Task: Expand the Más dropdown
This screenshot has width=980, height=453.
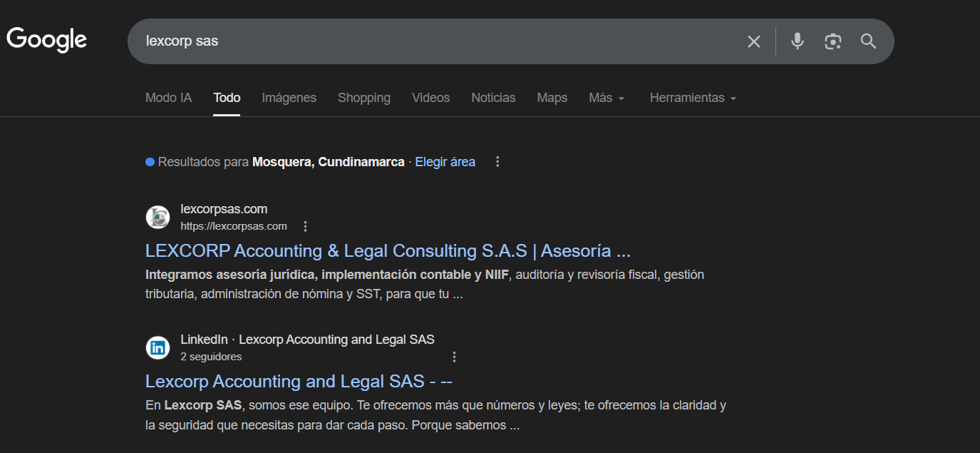Action: pos(607,98)
